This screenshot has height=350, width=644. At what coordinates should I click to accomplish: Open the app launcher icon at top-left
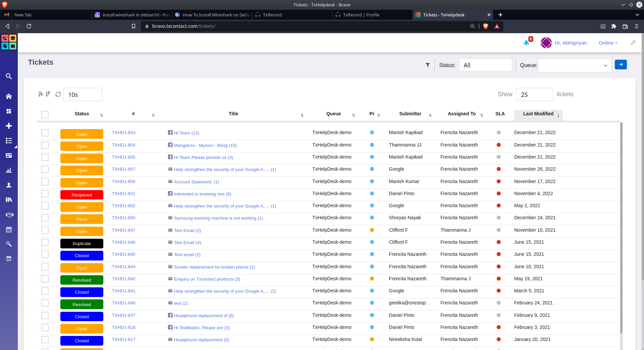click(9, 42)
